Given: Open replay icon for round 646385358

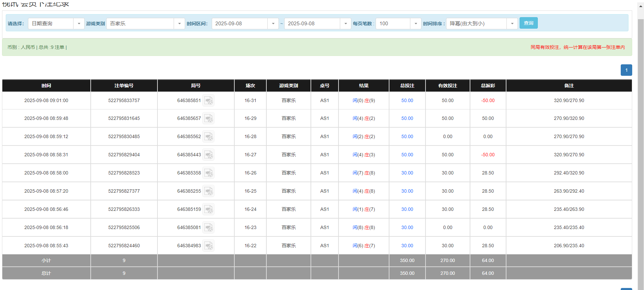Looking at the screenshot, I should coord(208,173).
